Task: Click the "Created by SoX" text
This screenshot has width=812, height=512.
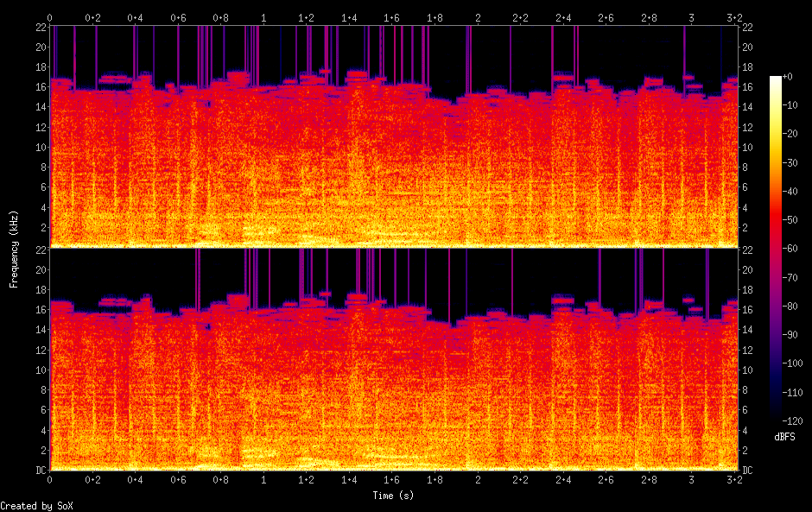Action: (36, 506)
